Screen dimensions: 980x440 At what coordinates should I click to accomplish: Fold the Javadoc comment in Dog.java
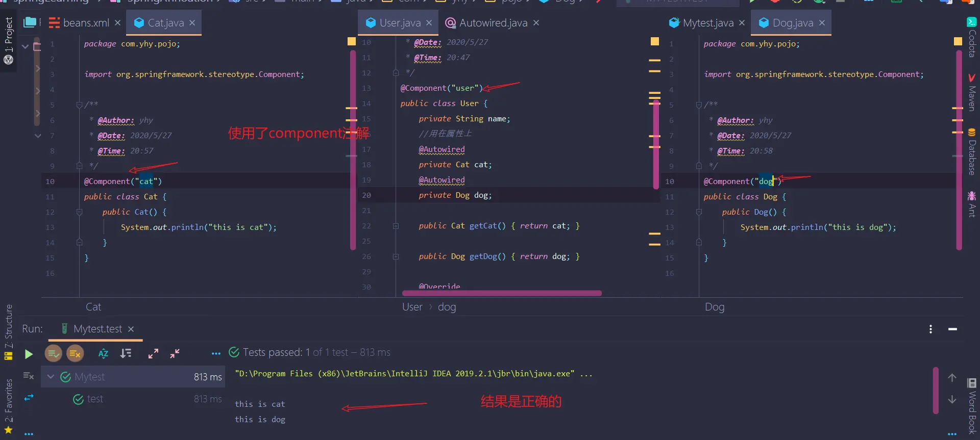[x=699, y=105]
